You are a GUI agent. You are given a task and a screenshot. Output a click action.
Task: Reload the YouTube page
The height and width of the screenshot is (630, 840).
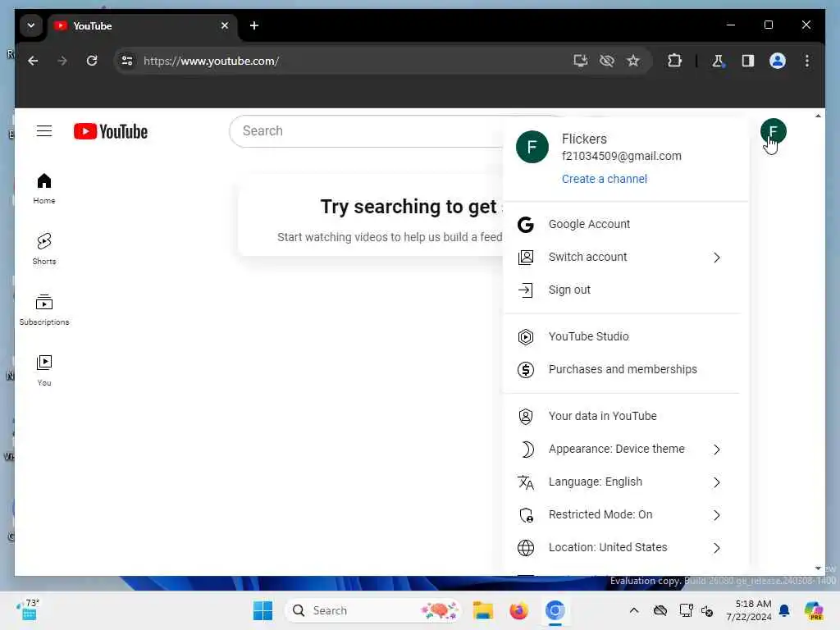92,61
